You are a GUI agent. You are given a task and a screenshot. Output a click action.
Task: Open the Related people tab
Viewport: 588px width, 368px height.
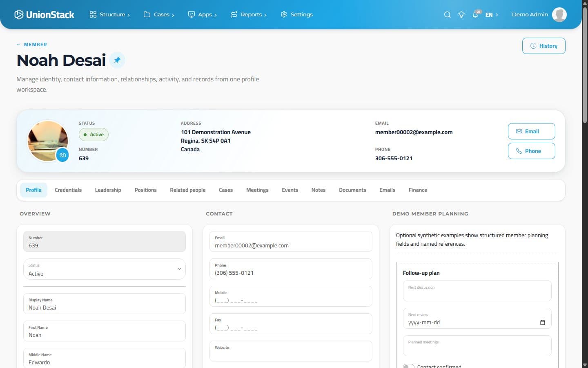(188, 190)
